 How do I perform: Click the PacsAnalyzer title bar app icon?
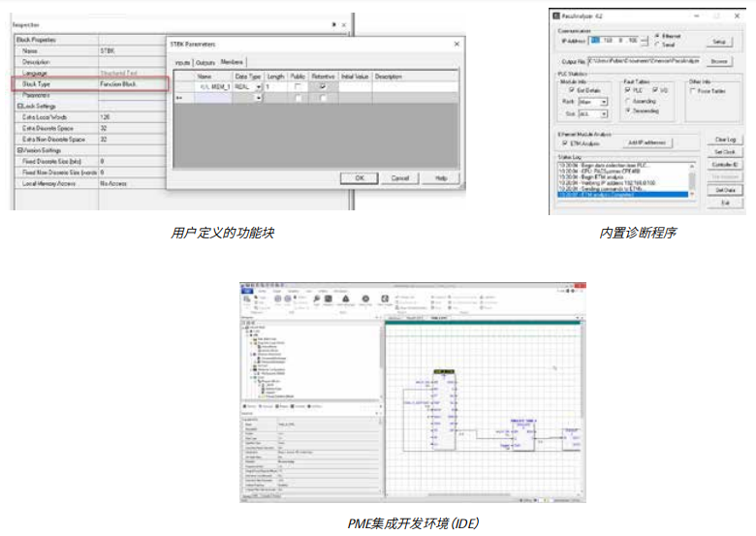coord(556,16)
